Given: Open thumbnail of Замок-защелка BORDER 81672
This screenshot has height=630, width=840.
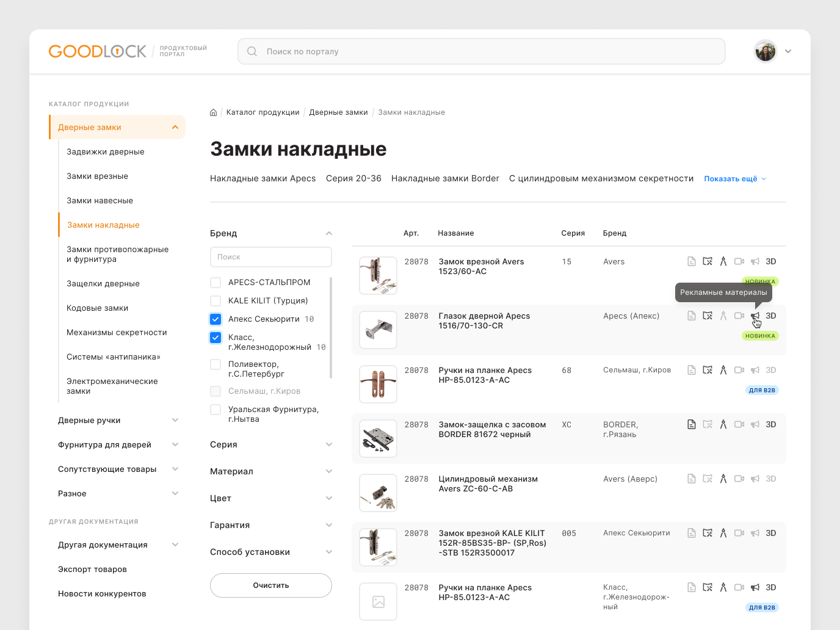Looking at the screenshot, I should pyautogui.click(x=378, y=438).
